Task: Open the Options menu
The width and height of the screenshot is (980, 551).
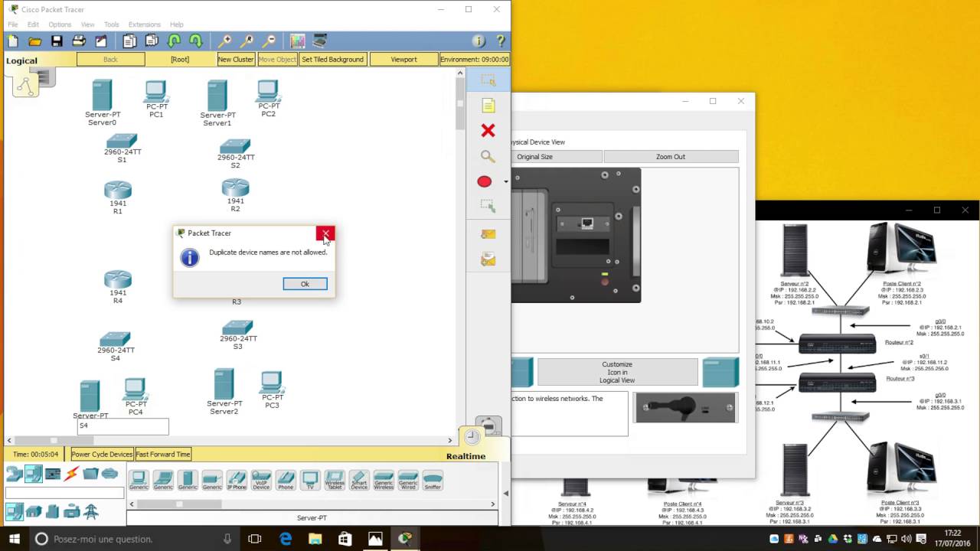Action: coord(60,24)
